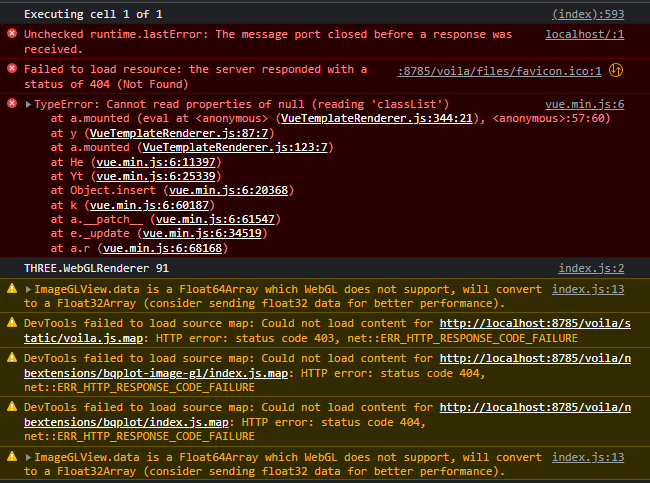This screenshot has height=483, width=650.
Task: Open the vue.min.js:6:11397 link
Action: coord(156,162)
